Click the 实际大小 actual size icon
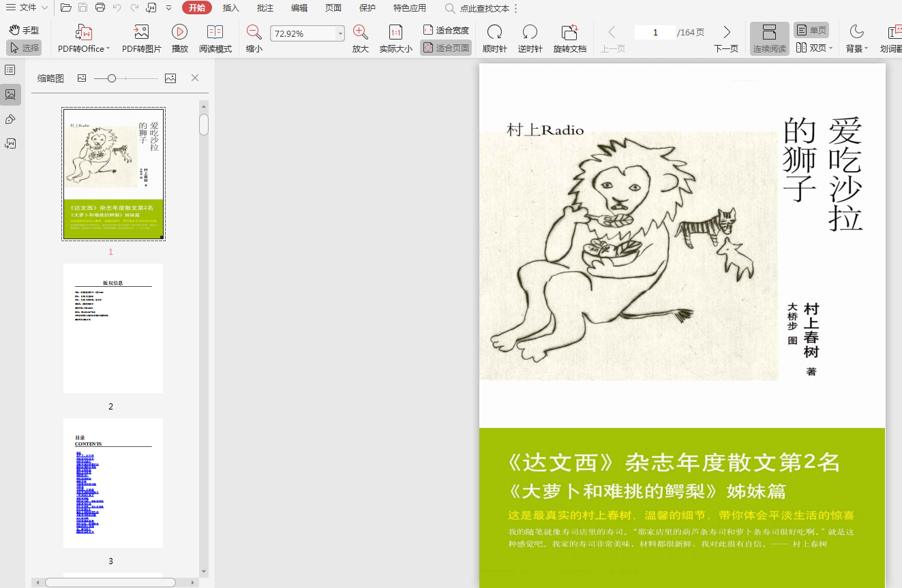Screen dimensions: 902x588 [395, 33]
